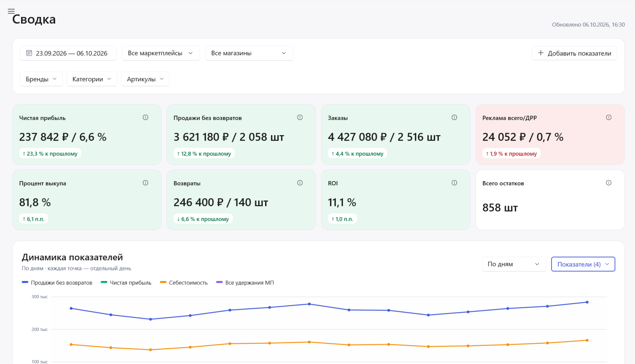Image resolution: width=635 pixels, height=364 pixels.
Task: Click info icon on Реклама всего/ДРР card
Action: (x=609, y=117)
